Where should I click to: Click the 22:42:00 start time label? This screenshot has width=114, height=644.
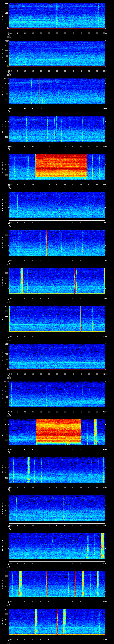[x=9, y=450]
